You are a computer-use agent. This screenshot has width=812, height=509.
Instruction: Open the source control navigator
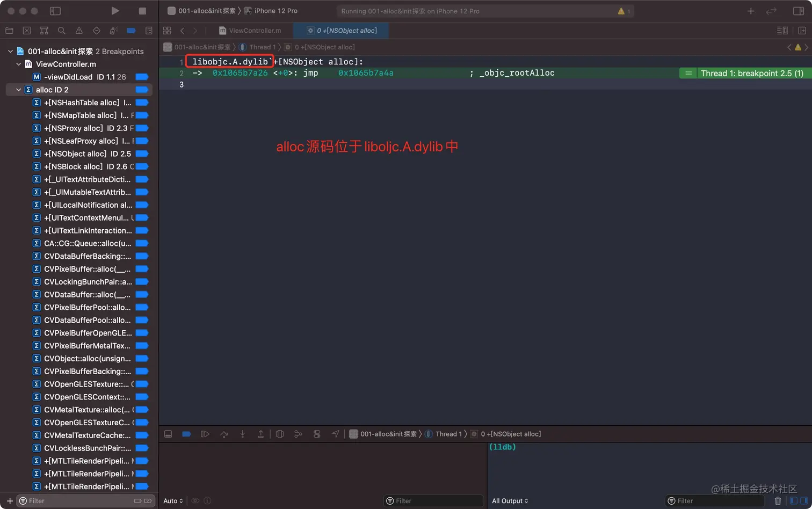(x=27, y=31)
